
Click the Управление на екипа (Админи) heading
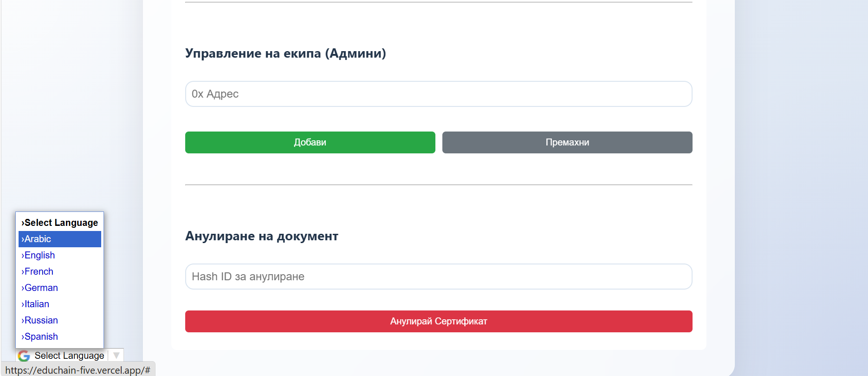(x=285, y=53)
